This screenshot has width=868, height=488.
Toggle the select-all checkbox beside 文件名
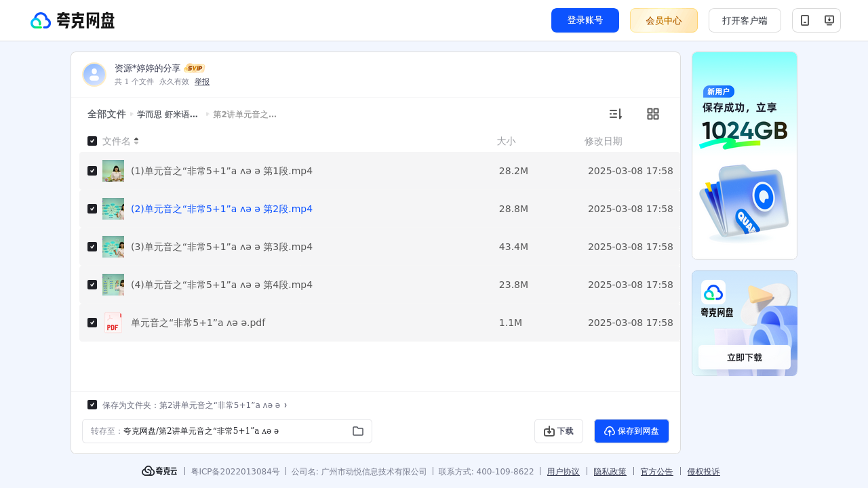coord(92,141)
